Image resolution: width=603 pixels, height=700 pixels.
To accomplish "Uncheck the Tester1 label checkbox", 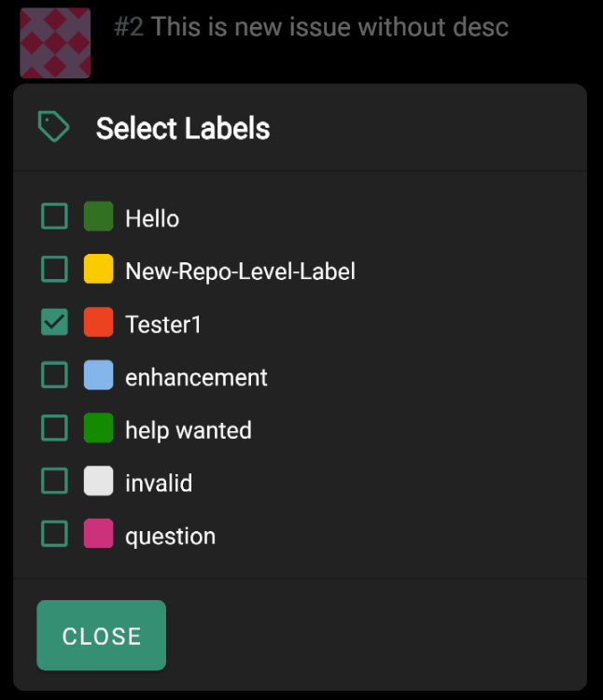I will click(54, 322).
